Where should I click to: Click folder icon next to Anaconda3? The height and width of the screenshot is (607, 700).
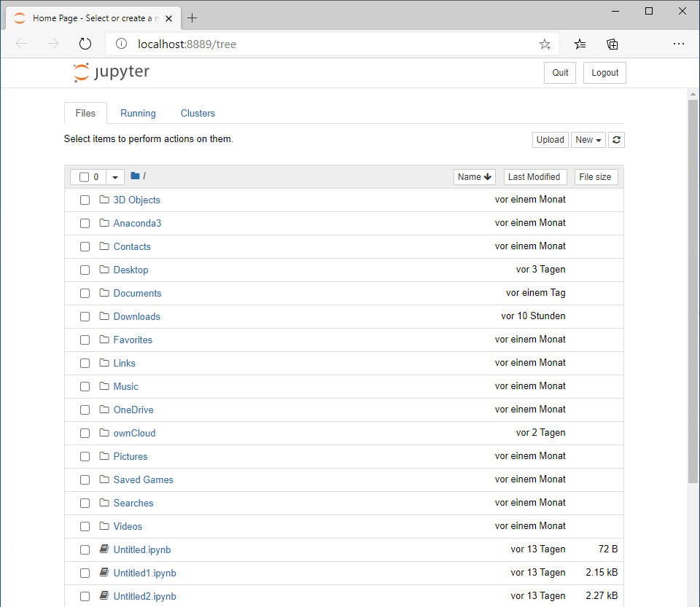pos(104,222)
